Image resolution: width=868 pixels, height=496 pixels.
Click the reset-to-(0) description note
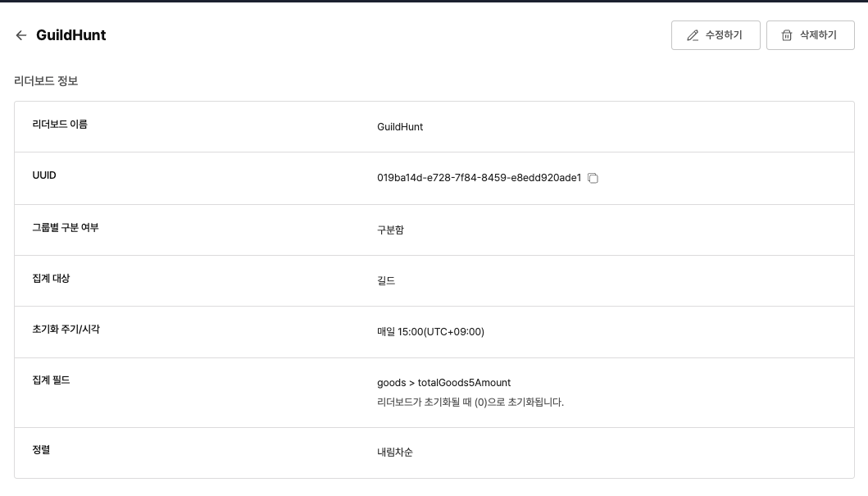[x=470, y=403]
